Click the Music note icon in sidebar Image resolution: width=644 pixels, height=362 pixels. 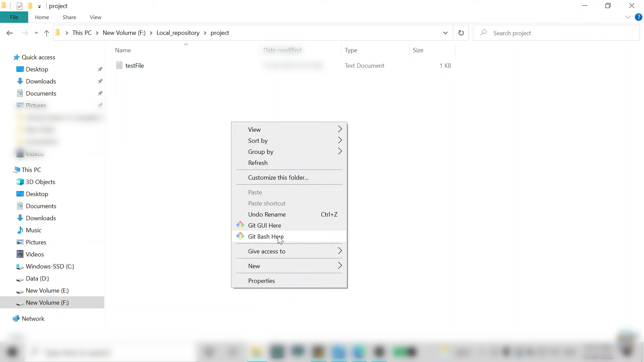click(x=20, y=230)
